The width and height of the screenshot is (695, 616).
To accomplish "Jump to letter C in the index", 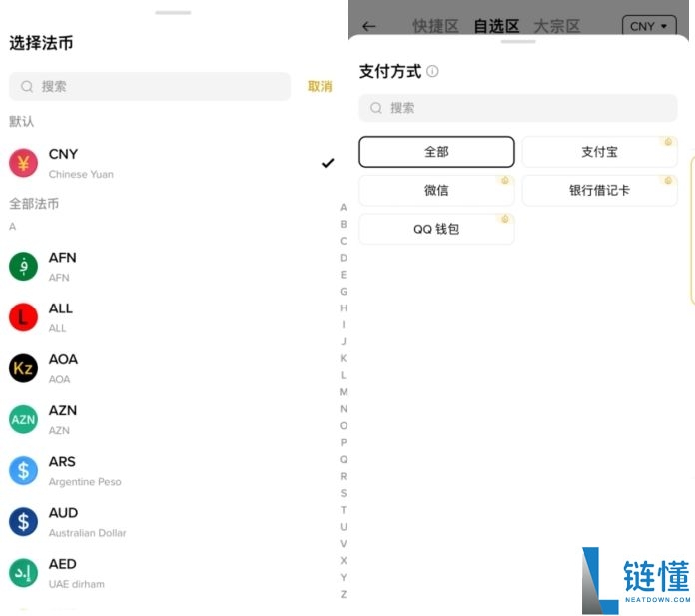I will click(x=344, y=241).
